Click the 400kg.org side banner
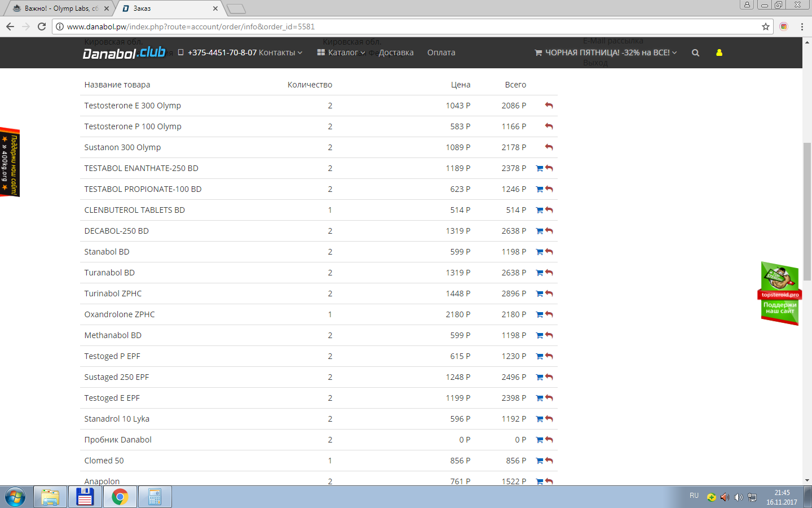The height and width of the screenshot is (508, 812). pos(10,162)
